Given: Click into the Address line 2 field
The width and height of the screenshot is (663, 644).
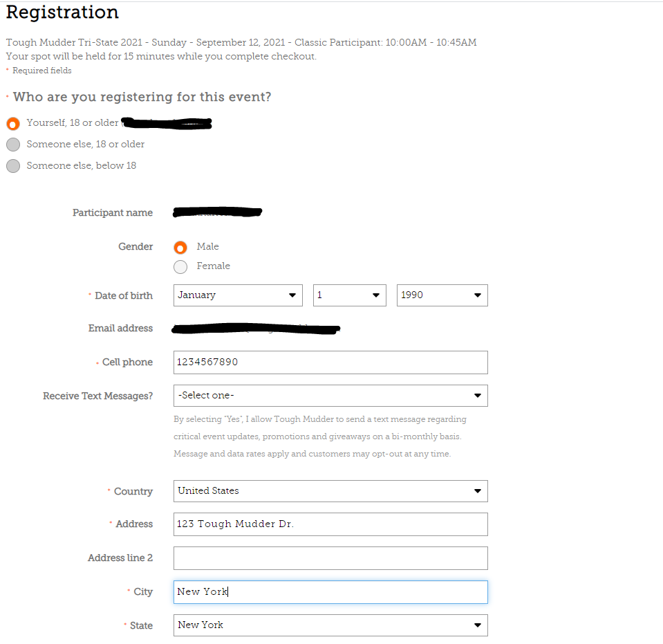Looking at the screenshot, I should [x=330, y=558].
